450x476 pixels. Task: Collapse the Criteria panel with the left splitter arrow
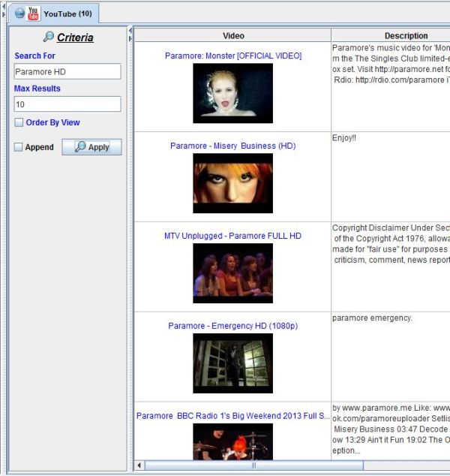(x=130, y=31)
